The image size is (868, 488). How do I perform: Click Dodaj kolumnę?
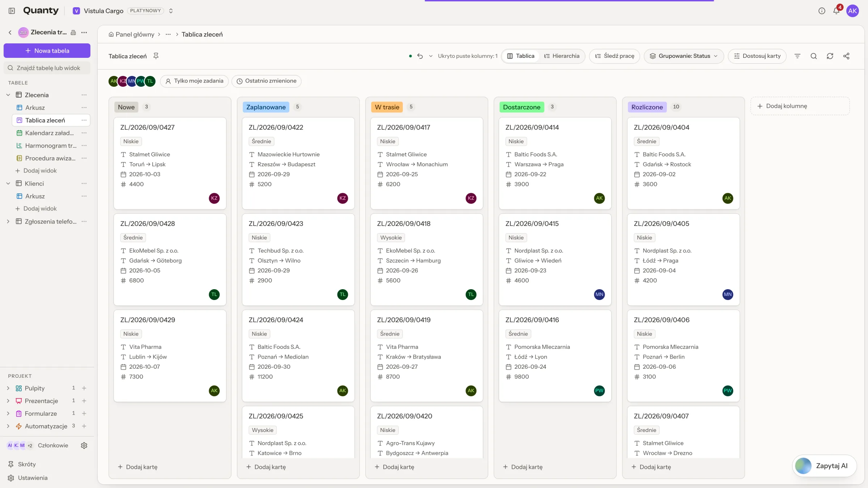point(800,106)
